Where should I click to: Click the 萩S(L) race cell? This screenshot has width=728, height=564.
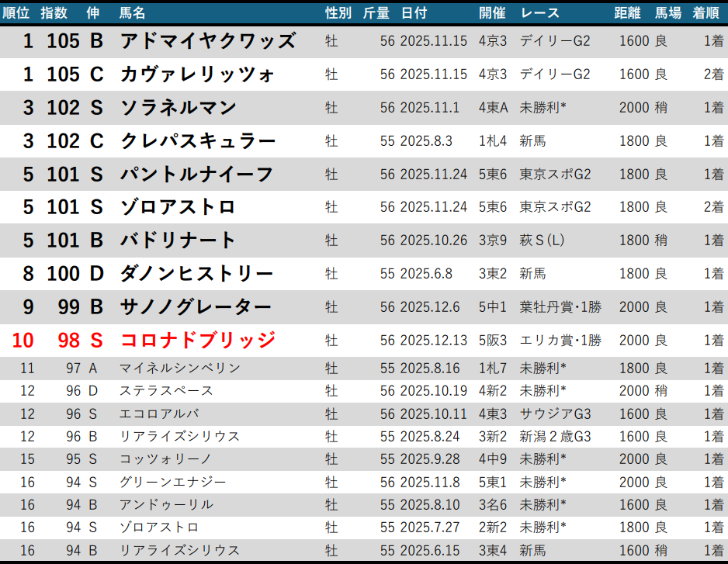(x=542, y=240)
